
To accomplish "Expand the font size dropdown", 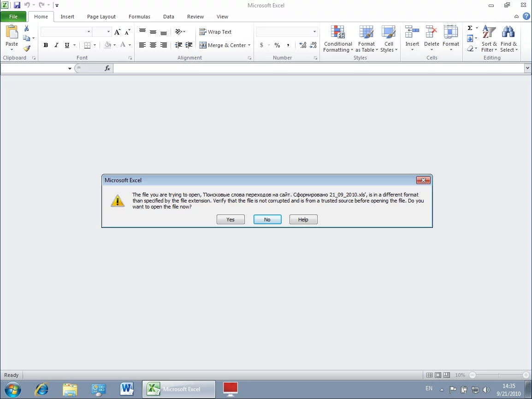I will click(x=109, y=32).
